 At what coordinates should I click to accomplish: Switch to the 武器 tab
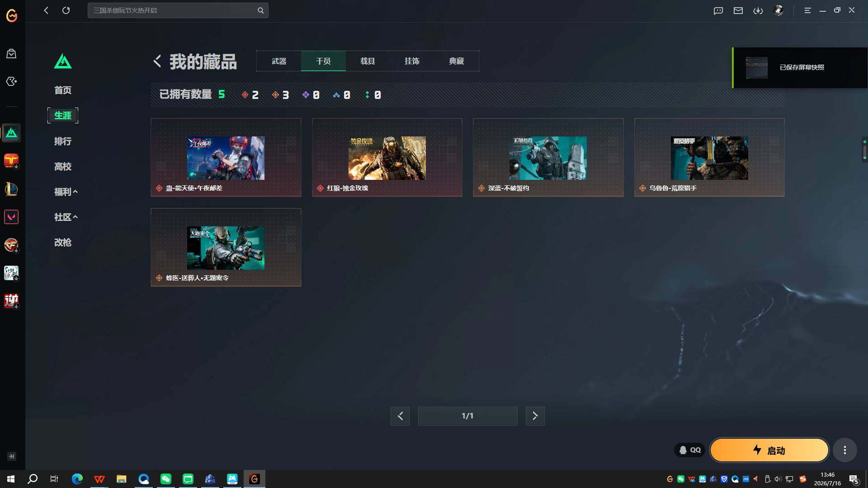(279, 61)
